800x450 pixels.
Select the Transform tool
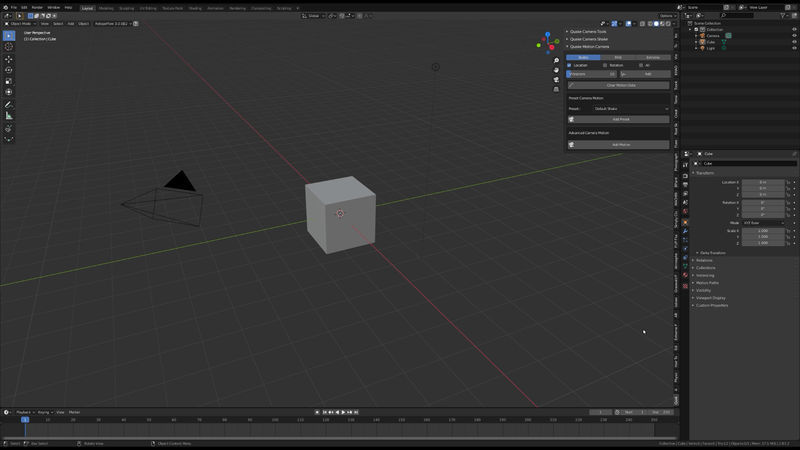9,92
